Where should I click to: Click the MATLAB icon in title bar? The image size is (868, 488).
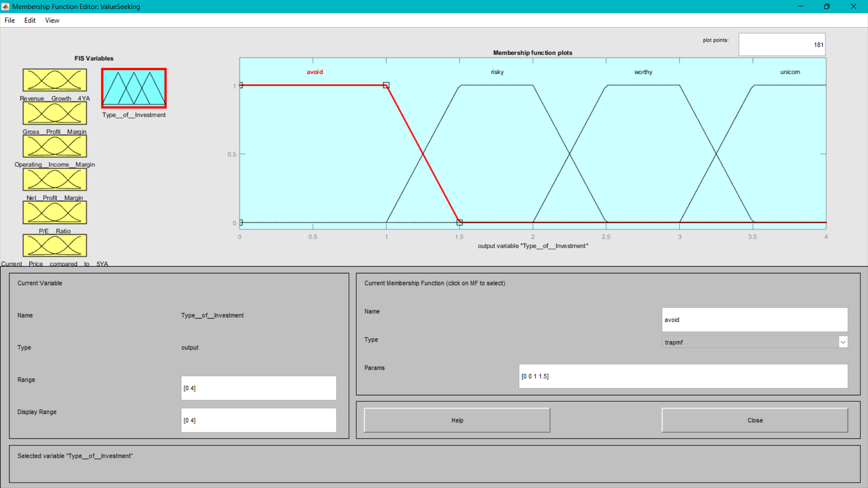[5, 6]
